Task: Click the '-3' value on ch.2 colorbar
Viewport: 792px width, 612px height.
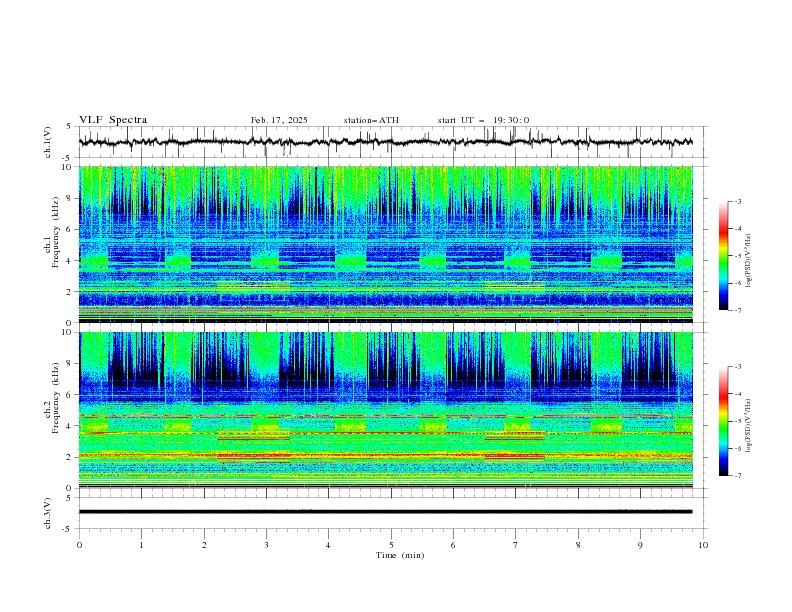Action: (737, 367)
